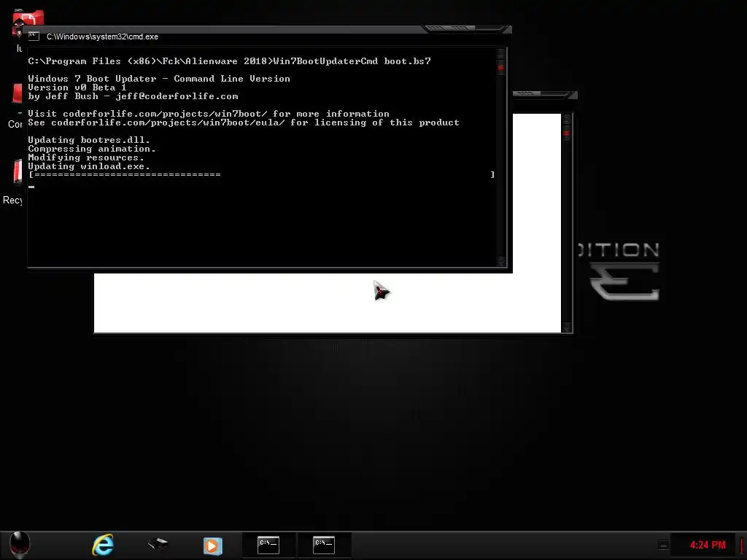This screenshot has height=560, width=747.
Task: Open the Alienware Start orb
Action: point(20,544)
